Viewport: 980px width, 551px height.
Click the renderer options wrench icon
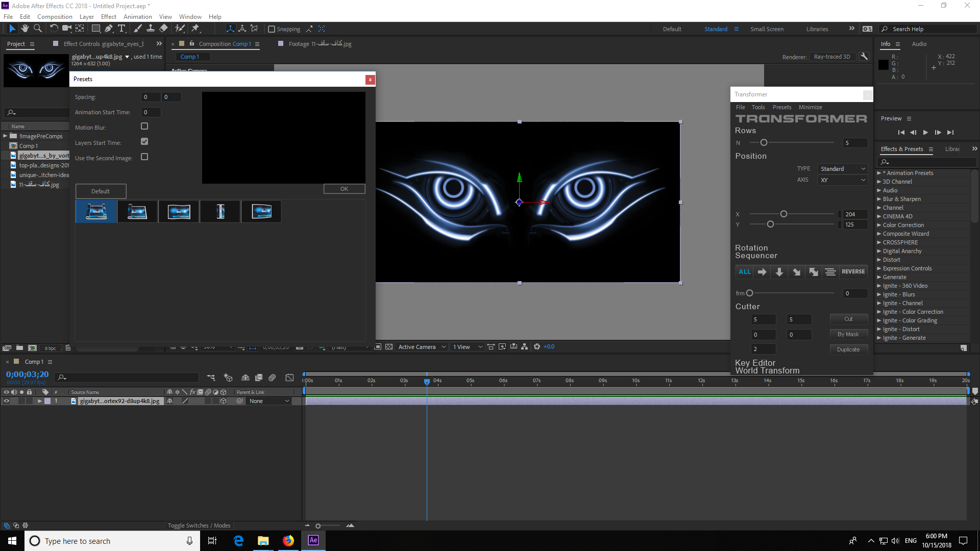864,57
